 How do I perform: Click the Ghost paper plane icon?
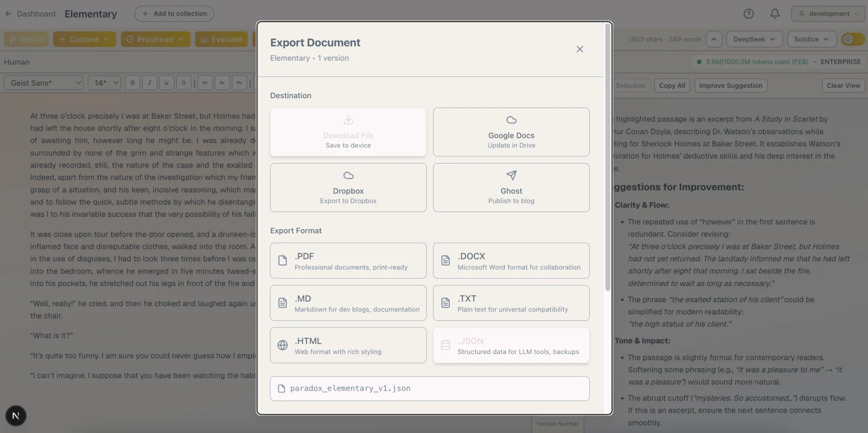click(x=511, y=175)
